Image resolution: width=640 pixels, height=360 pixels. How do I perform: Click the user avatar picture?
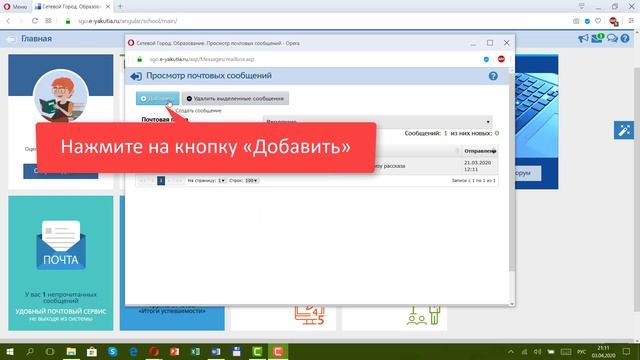click(61, 96)
